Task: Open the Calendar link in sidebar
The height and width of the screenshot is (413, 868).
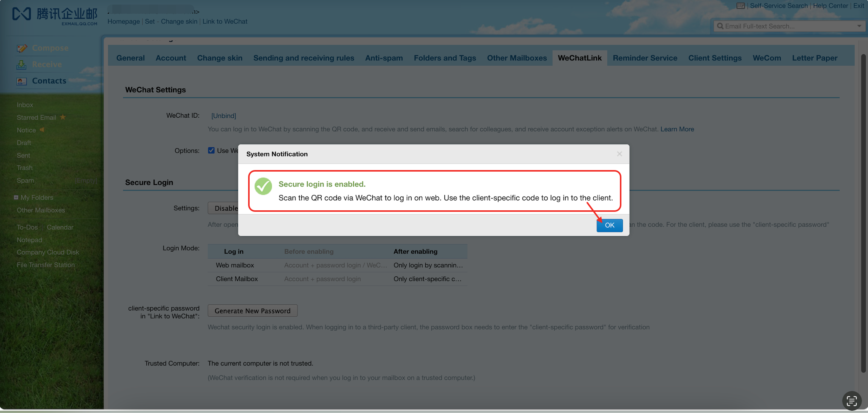Action: coord(60,227)
